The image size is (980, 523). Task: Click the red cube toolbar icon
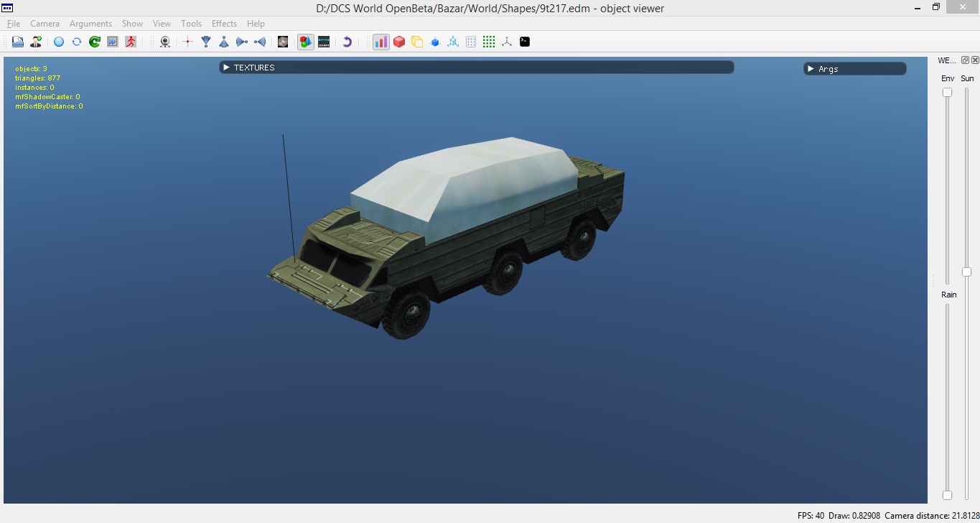coord(399,42)
